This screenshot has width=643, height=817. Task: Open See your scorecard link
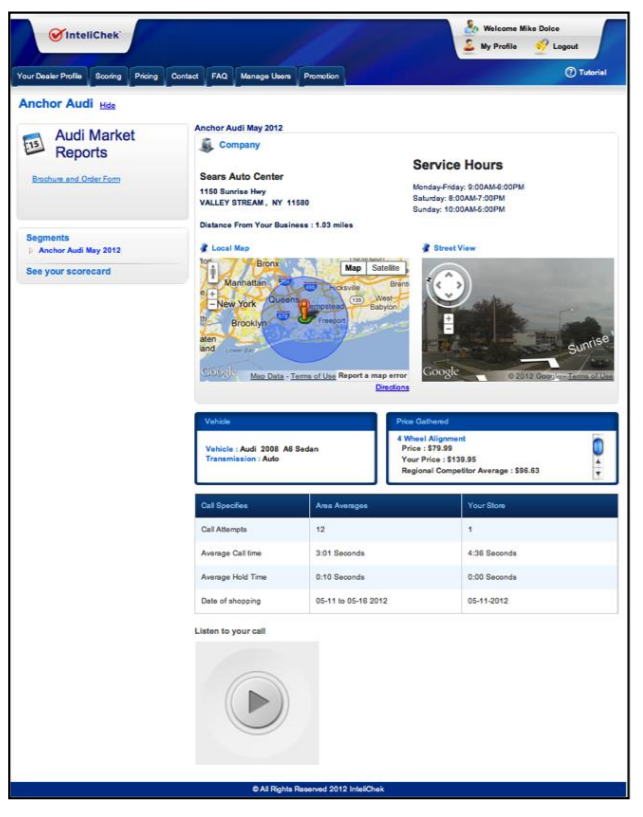pyautogui.click(x=68, y=271)
